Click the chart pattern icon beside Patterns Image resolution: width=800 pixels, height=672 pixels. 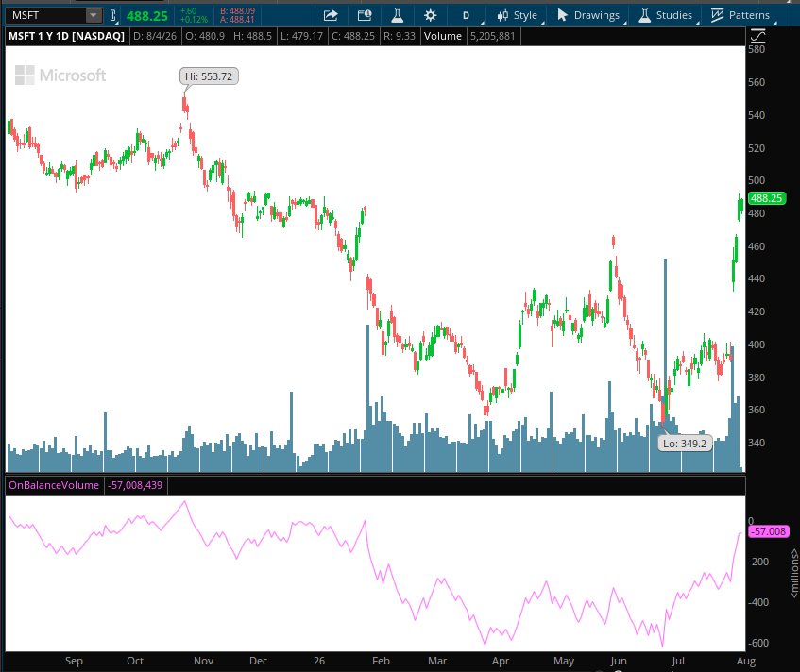pyautogui.click(x=717, y=15)
